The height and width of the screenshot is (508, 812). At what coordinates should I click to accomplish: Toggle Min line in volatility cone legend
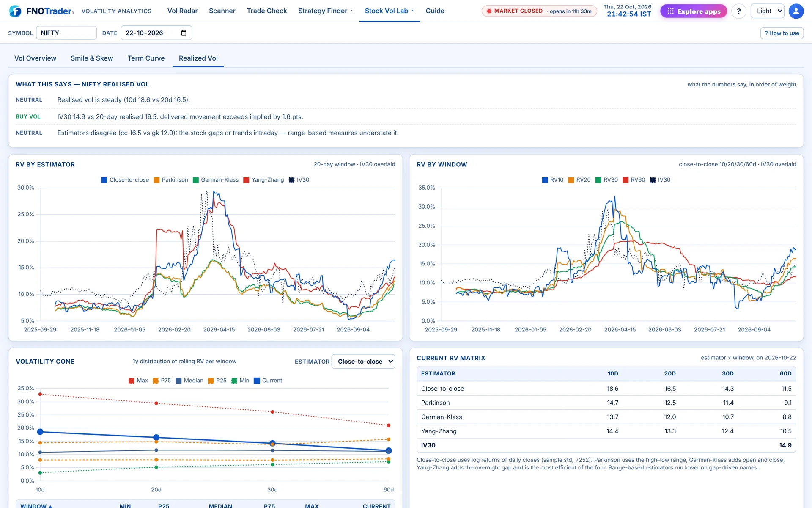pos(240,381)
